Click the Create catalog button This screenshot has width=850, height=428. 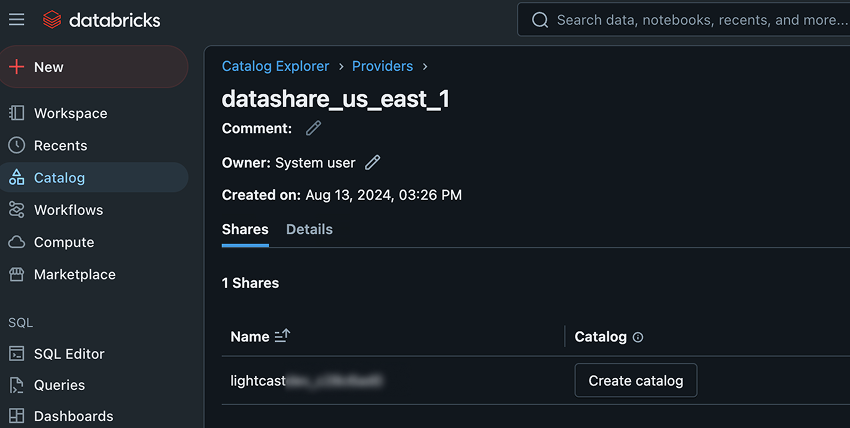[x=636, y=380]
